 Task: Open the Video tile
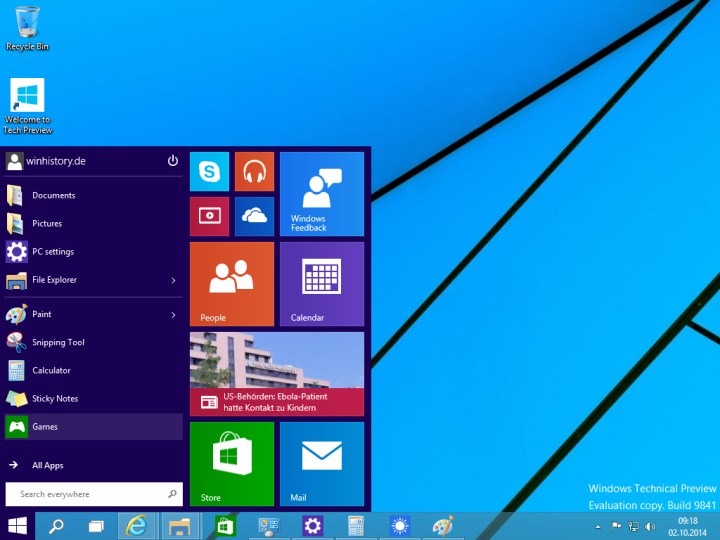(x=209, y=216)
